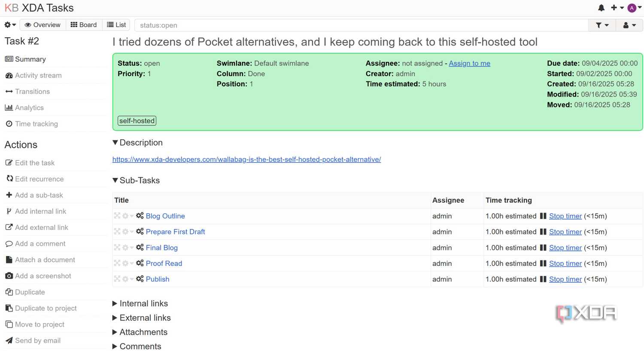Image resolution: width=644 pixels, height=351 pixels.
Task: Click the Duplicate copy icon
Action: (x=9, y=292)
